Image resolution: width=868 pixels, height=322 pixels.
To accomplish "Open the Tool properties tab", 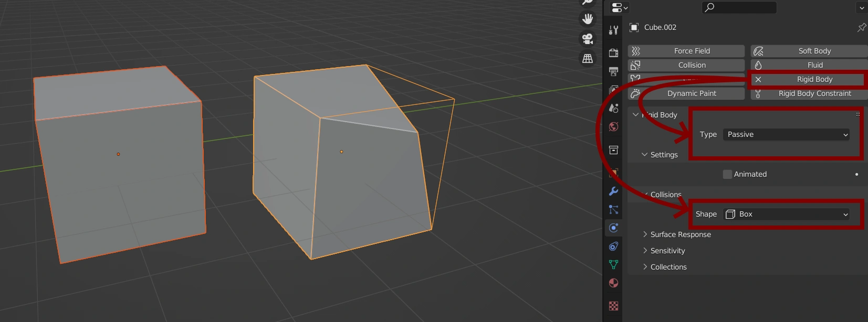I will [613, 30].
